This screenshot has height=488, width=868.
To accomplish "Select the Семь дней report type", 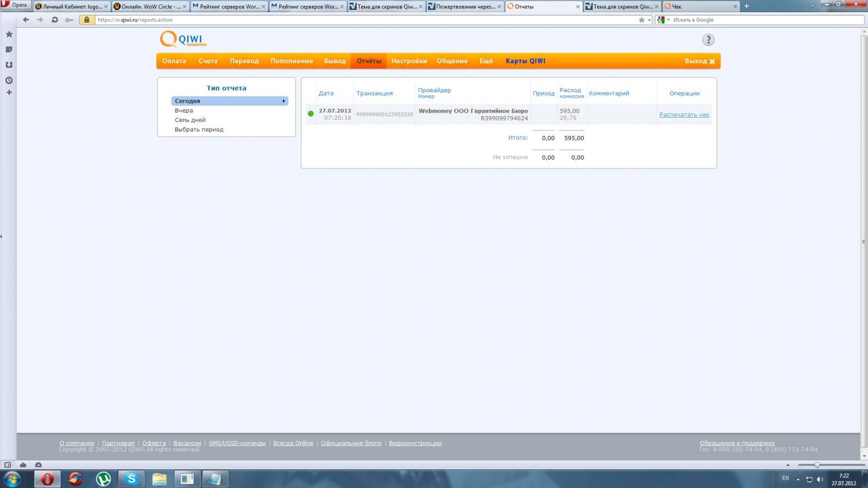I will point(190,120).
